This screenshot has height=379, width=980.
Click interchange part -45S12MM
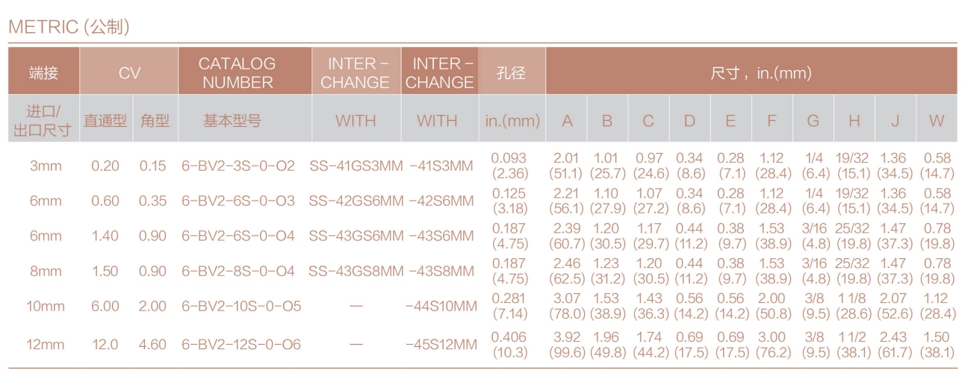[441, 345]
